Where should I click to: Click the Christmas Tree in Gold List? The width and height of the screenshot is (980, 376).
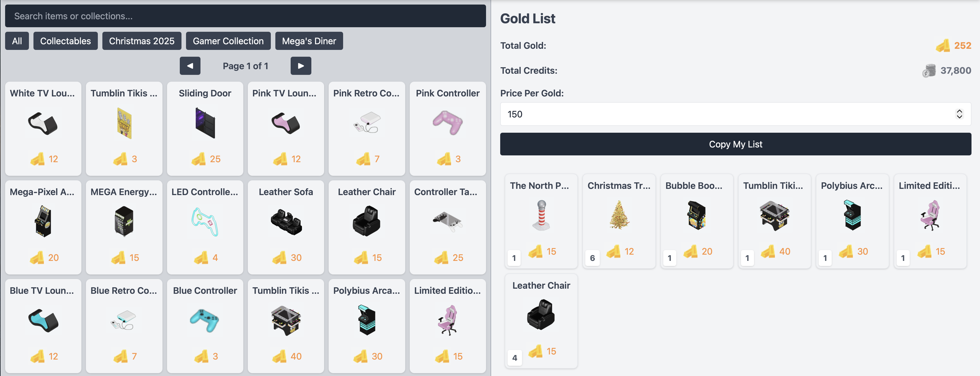(619, 215)
